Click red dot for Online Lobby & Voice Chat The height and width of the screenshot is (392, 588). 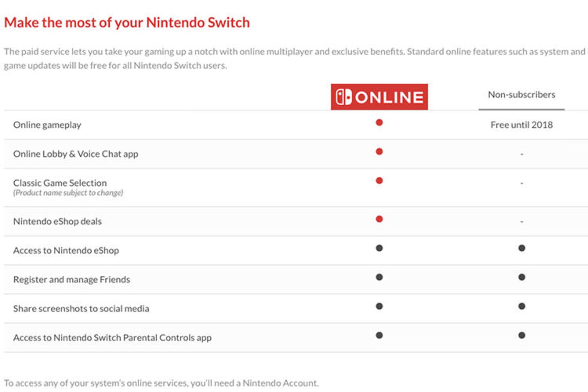tap(379, 152)
